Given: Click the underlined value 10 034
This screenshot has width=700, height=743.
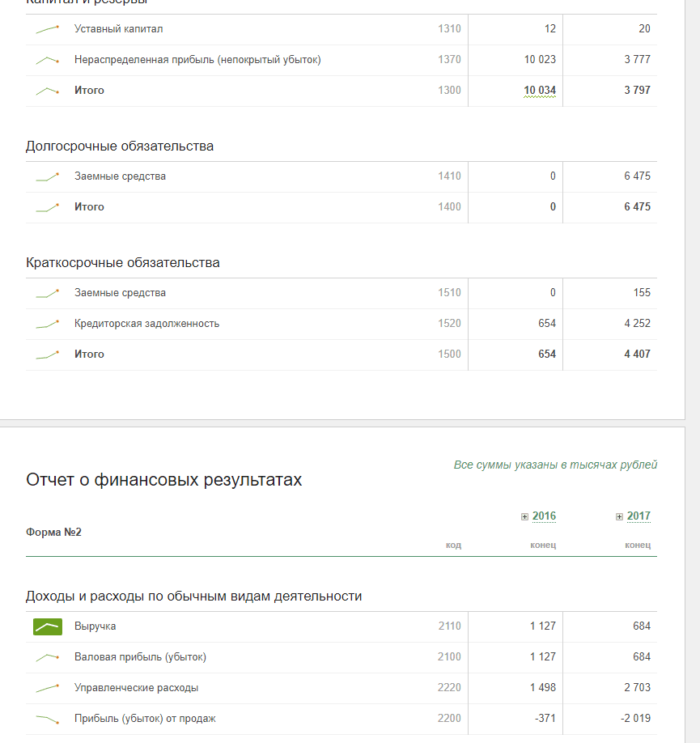Looking at the screenshot, I should click(540, 91).
